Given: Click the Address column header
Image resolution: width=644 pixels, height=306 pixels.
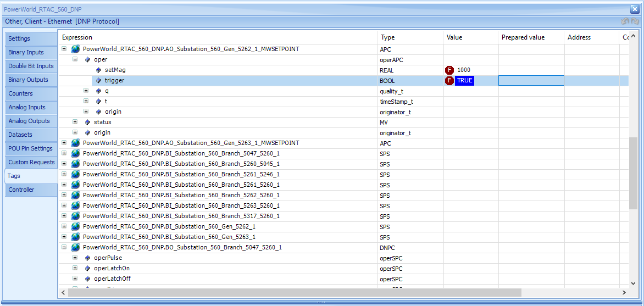Looking at the screenshot, I should click(591, 37).
